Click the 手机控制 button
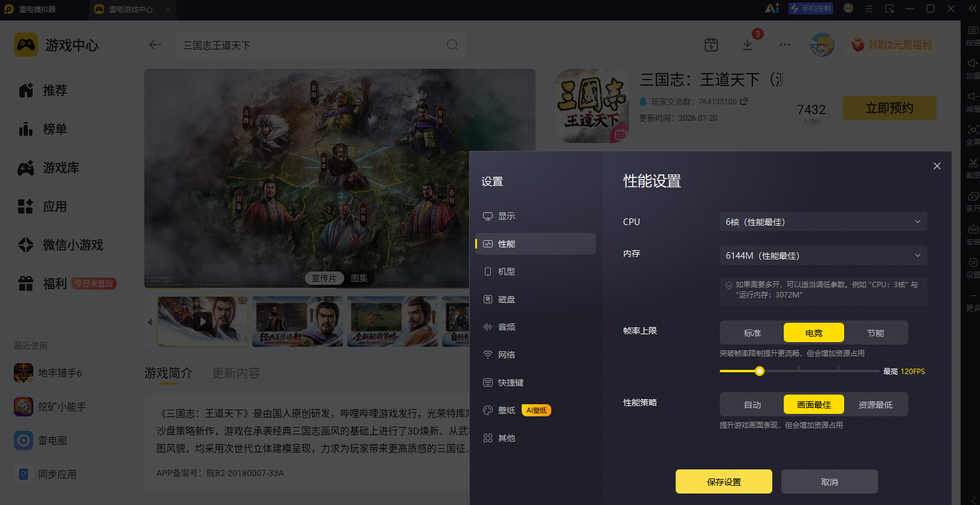The width and height of the screenshot is (980, 505). [811, 8]
